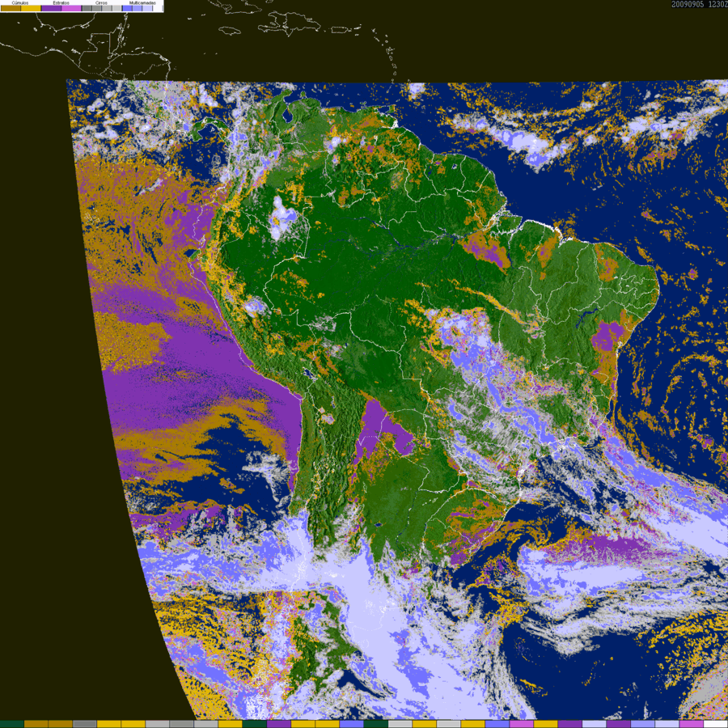Select the dark gold Cúmulos swatch
Viewport: 728px width, 728px height.
coord(11,8)
